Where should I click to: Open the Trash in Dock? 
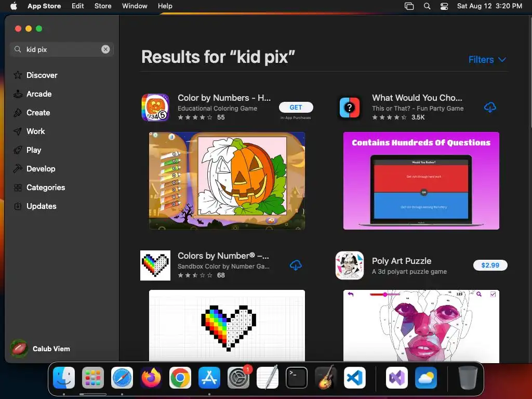[468, 378]
